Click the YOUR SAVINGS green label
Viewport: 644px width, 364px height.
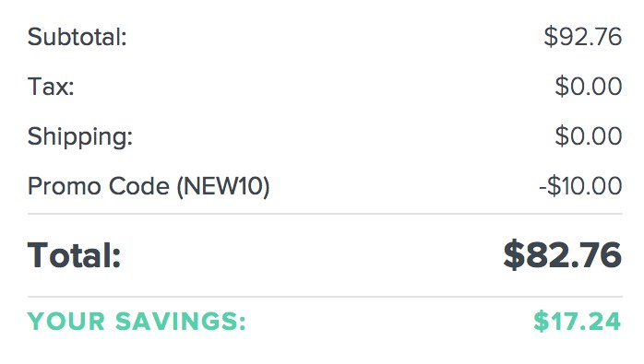pos(137,321)
